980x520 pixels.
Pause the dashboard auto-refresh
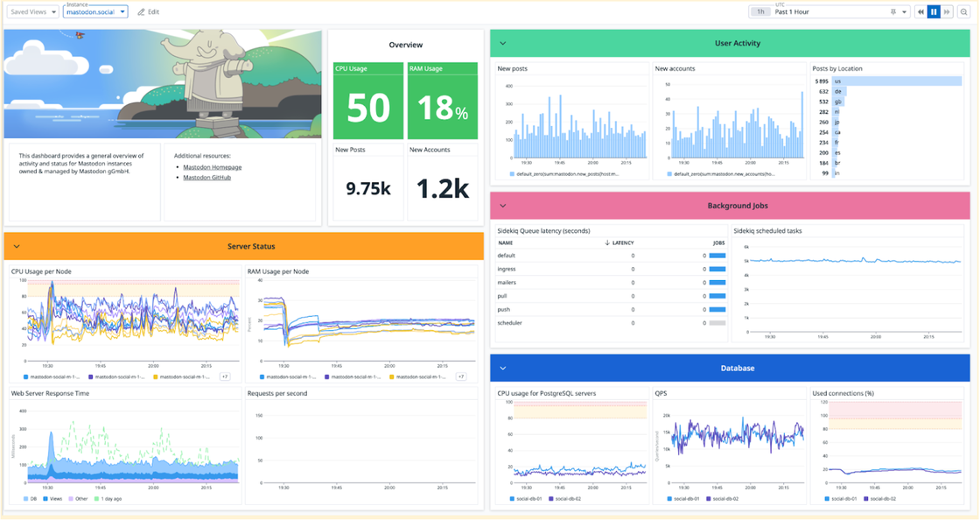934,11
